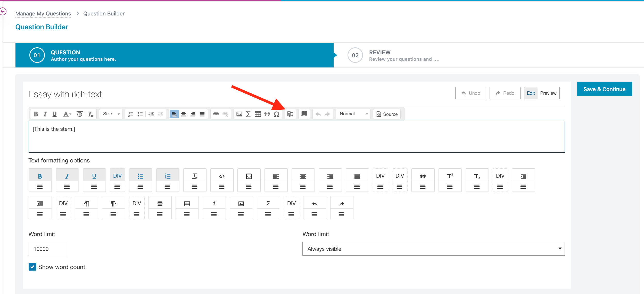
Task: Click the Redo button
Action: (505, 93)
